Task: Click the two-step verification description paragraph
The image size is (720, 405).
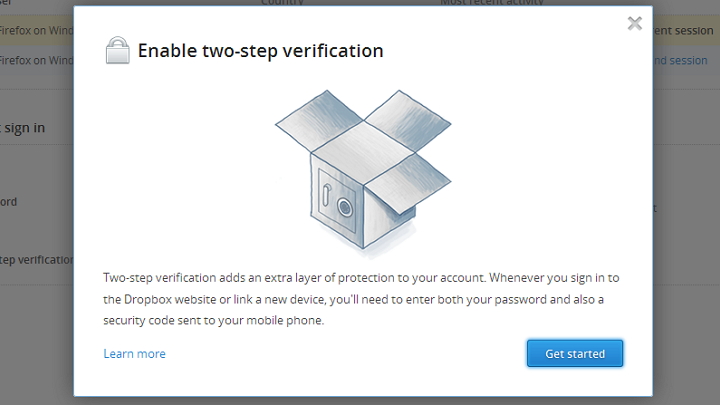Action: click(361, 299)
